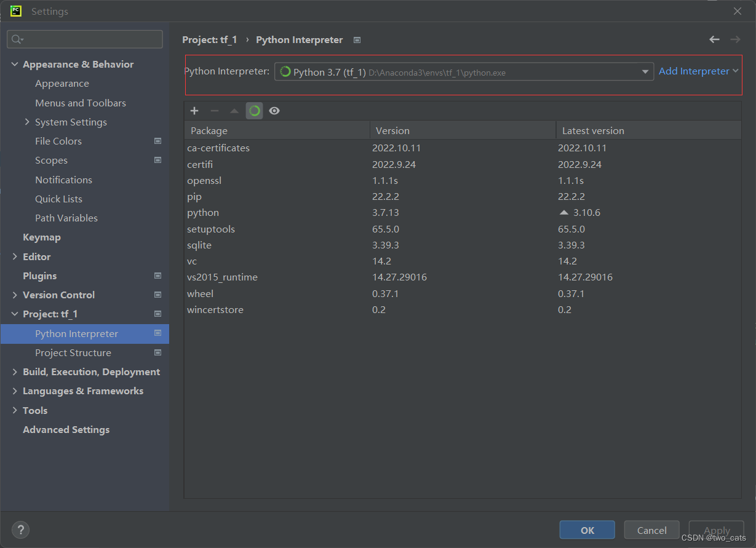Screen dimensions: 756x548
Task: Expand the Version Control section
Action: coord(15,295)
